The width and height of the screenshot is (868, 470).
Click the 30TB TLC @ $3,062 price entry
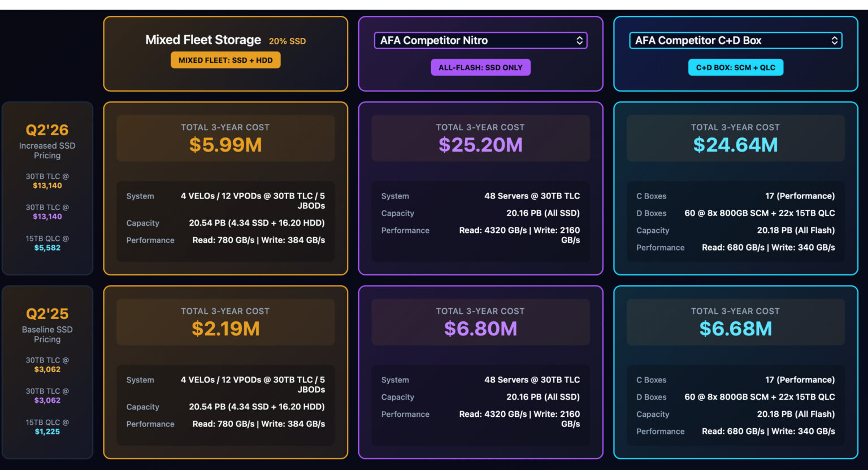[x=47, y=364]
